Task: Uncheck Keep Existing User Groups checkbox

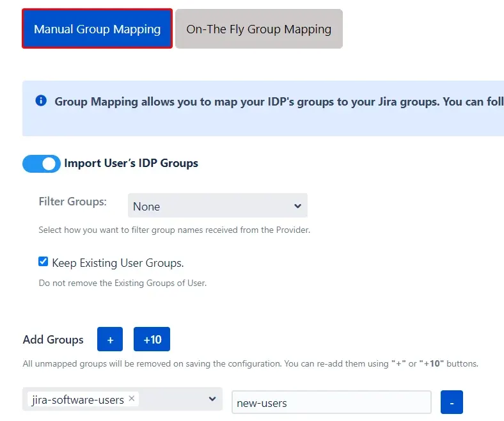Action: tap(43, 262)
